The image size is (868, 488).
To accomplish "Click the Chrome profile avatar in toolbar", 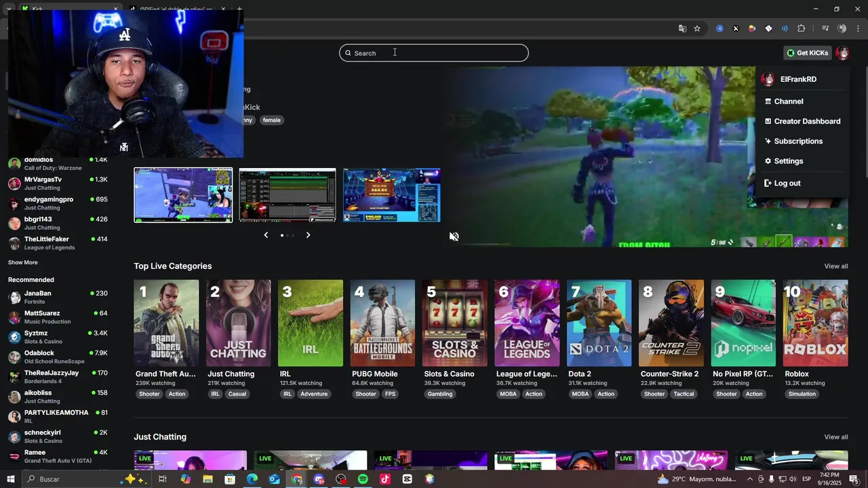I will [x=842, y=28].
